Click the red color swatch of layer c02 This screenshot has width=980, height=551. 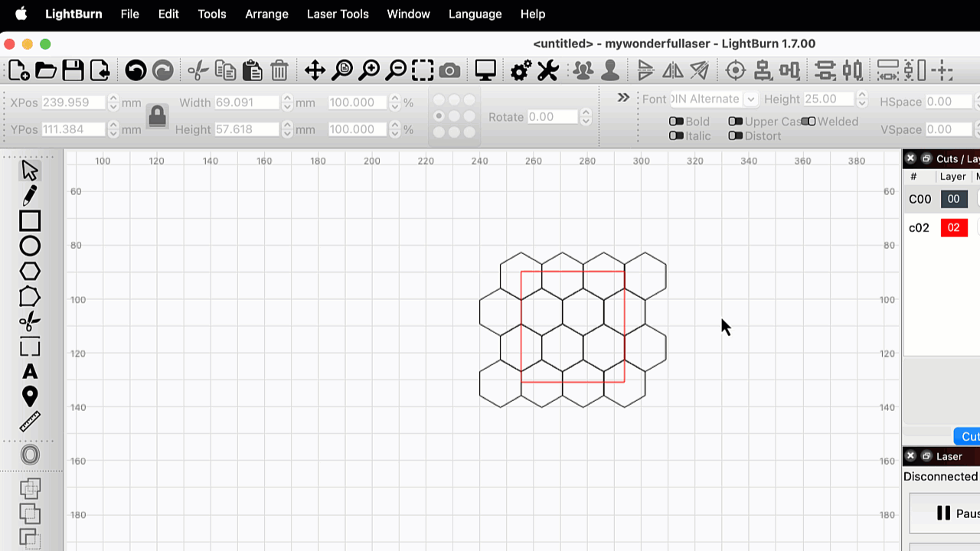(954, 227)
